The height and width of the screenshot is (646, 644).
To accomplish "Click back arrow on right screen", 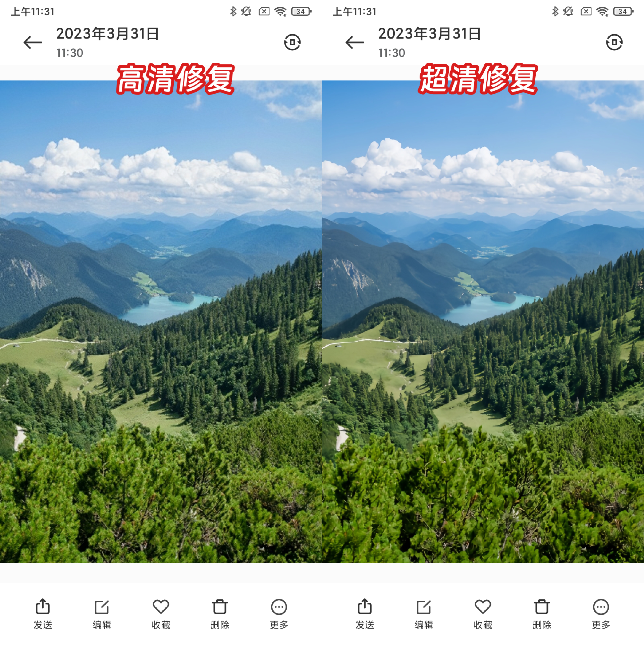I will [355, 41].
